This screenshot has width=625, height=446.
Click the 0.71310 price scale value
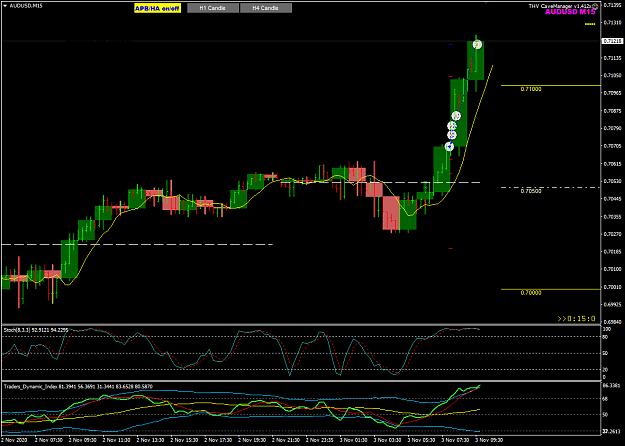pos(613,22)
